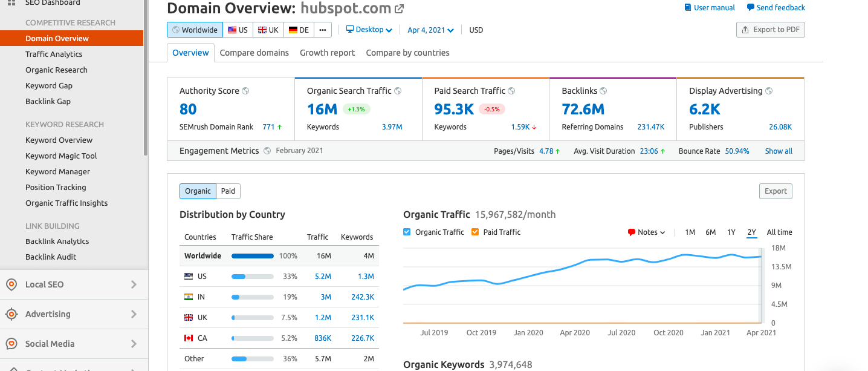The width and height of the screenshot is (868, 371).
Task: Open Traffic Analytics in sidebar
Action: 54,54
